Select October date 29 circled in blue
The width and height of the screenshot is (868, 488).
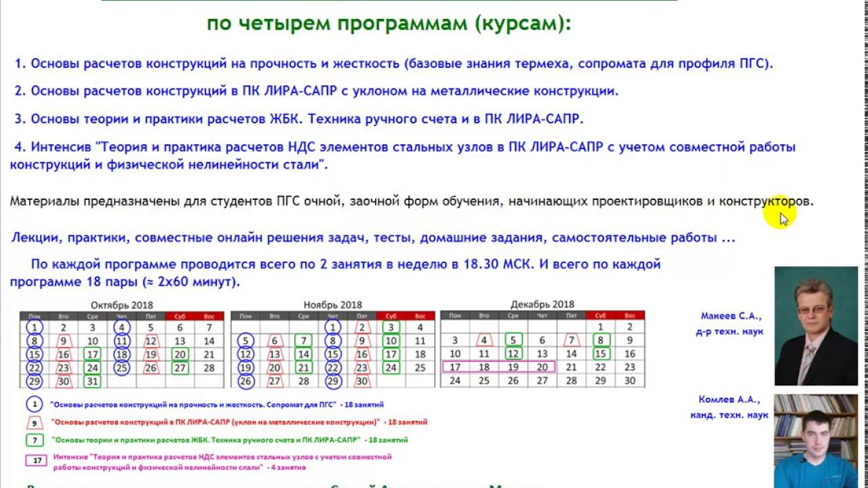click(35, 381)
